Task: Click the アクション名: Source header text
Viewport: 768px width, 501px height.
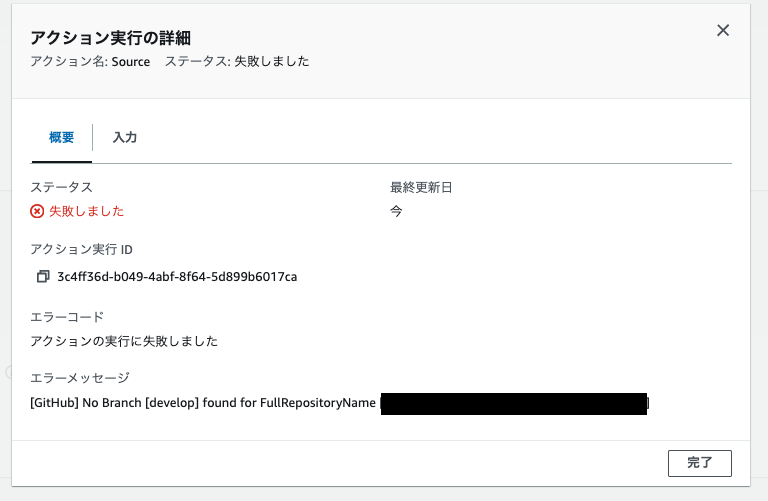Action: click(90, 61)
